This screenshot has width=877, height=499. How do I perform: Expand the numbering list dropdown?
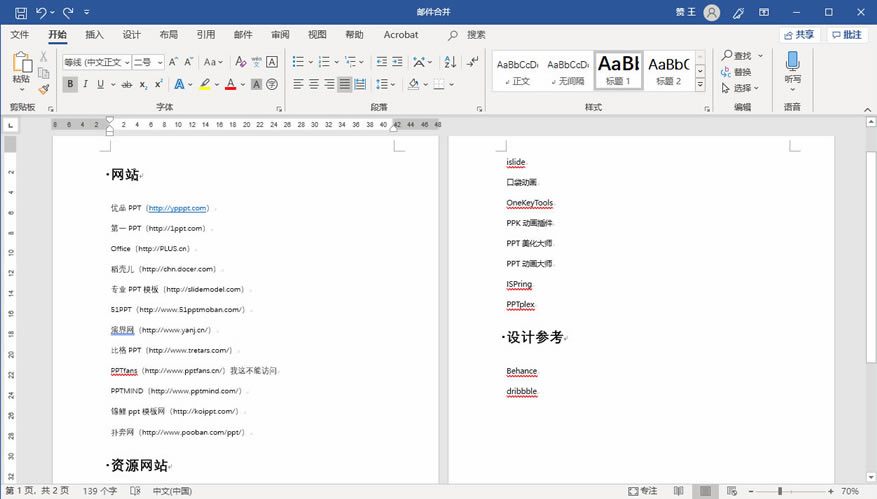[336, 62]
